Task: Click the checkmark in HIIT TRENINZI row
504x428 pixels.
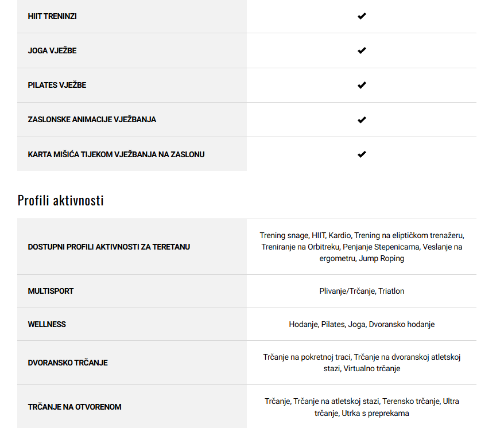Action: pyautogui.click(x=362, y=16)
